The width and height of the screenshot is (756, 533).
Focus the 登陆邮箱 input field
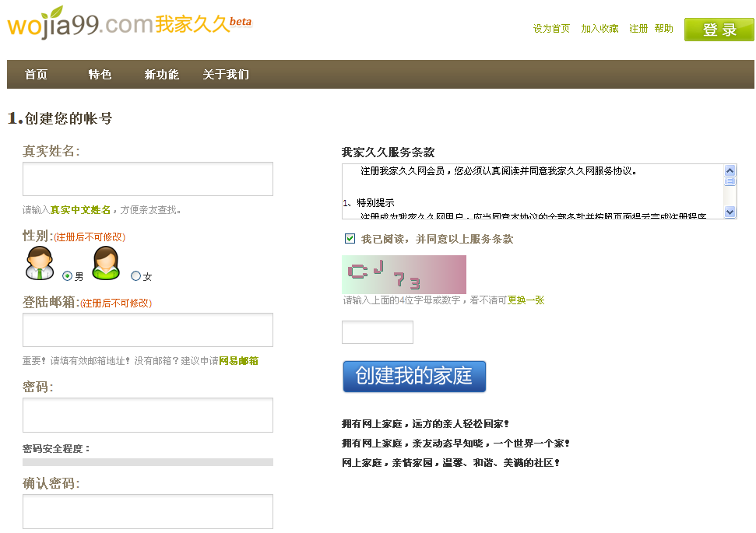click(x=148, y=330)
